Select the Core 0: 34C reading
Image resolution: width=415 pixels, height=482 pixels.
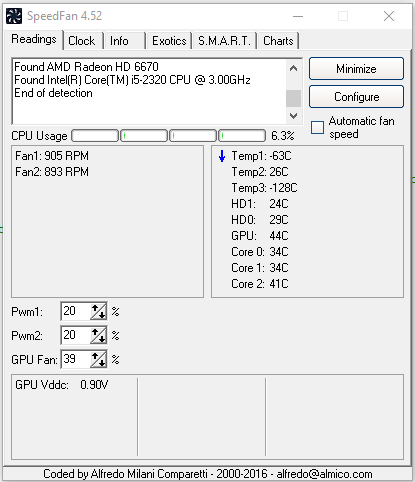click(260, 252)
